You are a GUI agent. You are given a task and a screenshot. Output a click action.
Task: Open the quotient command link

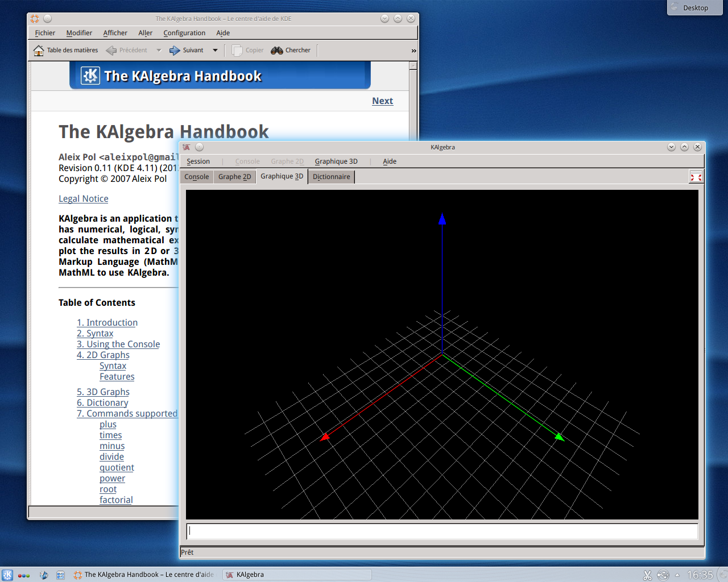click(117, 468)
